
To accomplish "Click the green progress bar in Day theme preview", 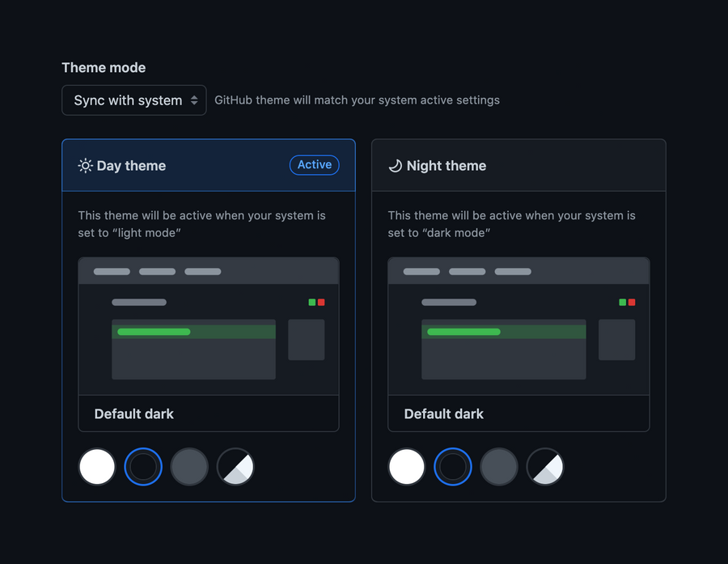I will 153,331.
